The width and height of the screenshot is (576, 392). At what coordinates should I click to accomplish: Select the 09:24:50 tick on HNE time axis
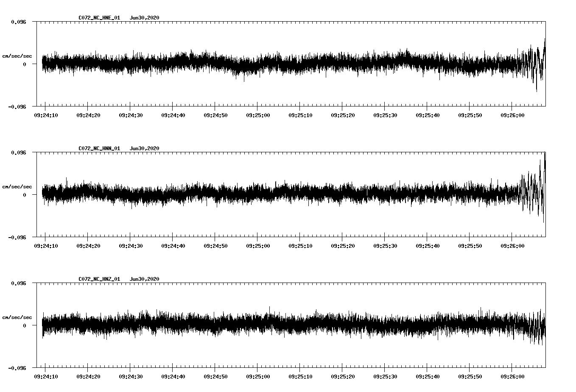pos(215,115)
